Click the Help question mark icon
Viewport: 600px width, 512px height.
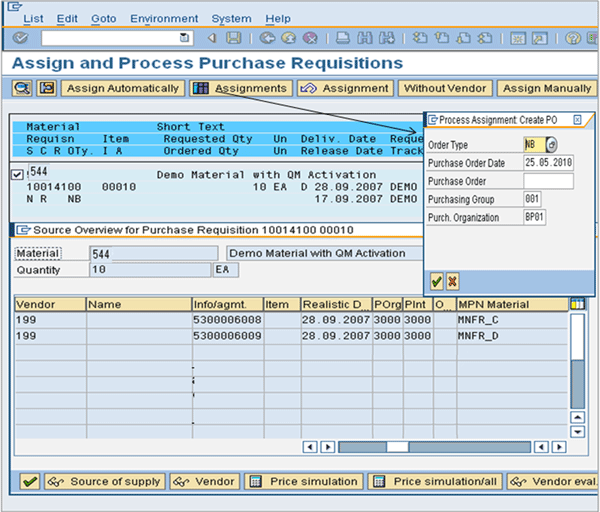click(573, 38)
